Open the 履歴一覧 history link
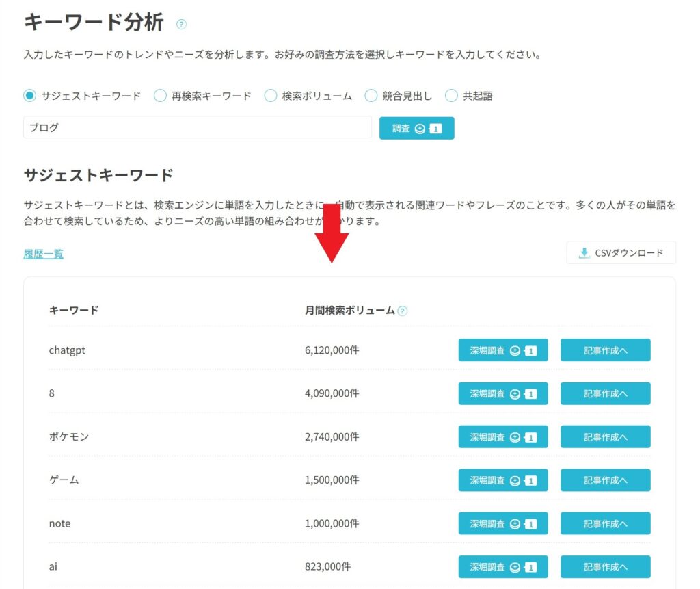Image resolution: width=700 pixels, height=589 pixels. tap(43, 254)
